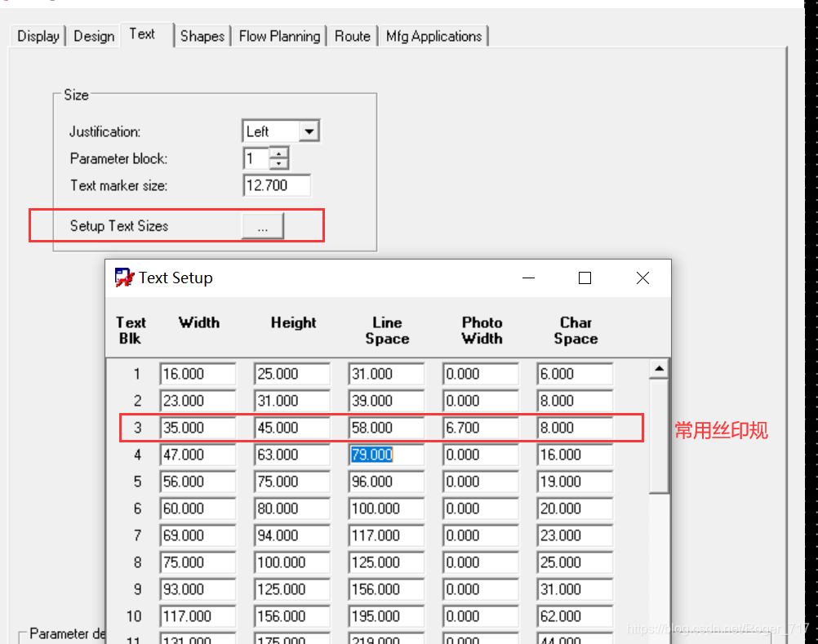Image resolution: width=818 pixels, height=644 pixels.
Task: Go to Flow Planning tab
Action: pos(279,36)
